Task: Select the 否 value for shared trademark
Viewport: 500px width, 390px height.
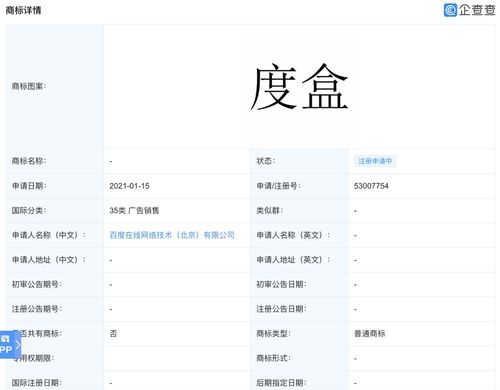Action: click(x=113, y=334)
